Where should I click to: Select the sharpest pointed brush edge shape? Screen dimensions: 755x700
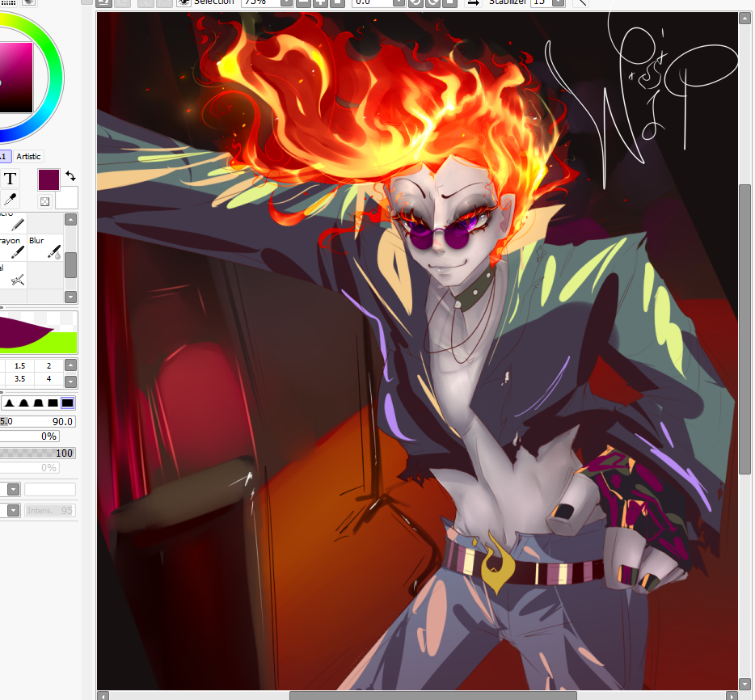tap(9, 403)
